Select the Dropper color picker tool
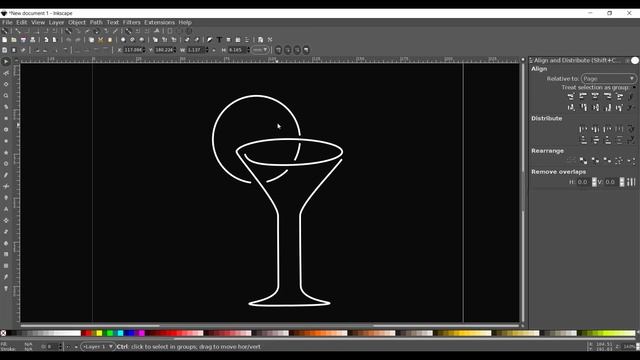This screenshot has width=640, height=360. pyautogui.click(x=6, y=277)
